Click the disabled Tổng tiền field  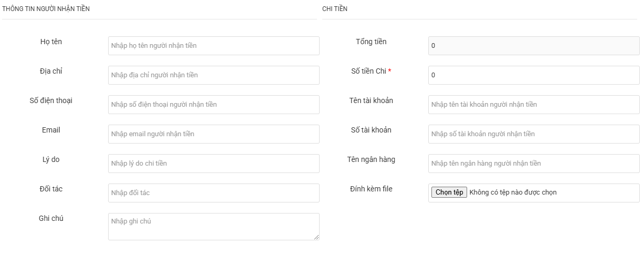534,46
